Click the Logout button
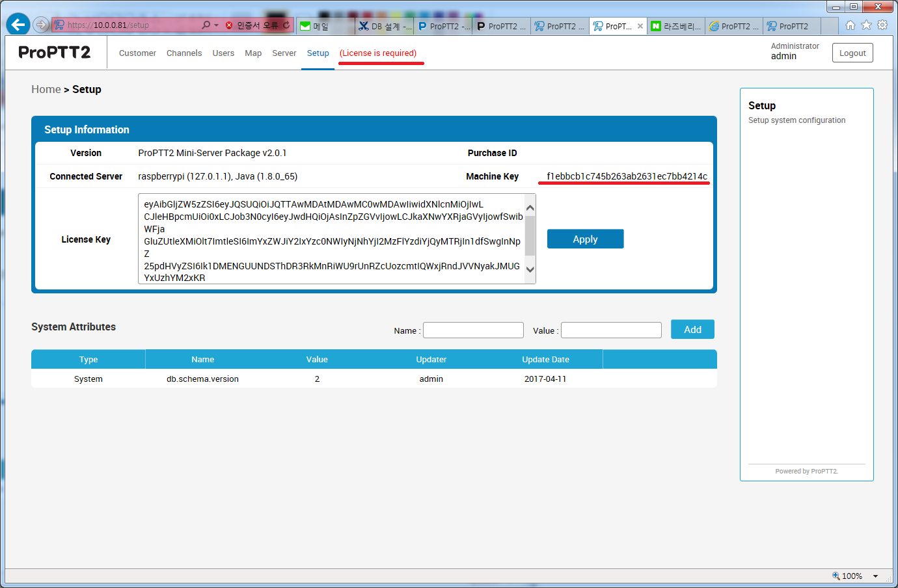The width and height of the screenshot is (898, 588). point(852,53)
